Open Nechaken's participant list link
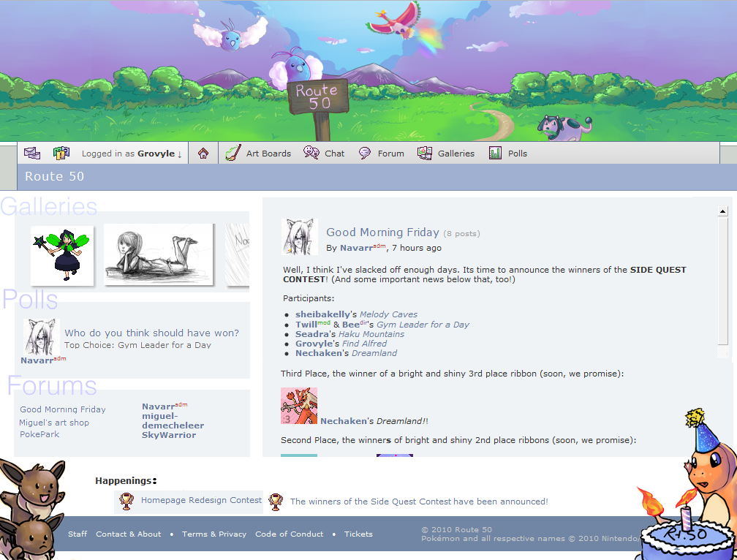 (318, 353)
